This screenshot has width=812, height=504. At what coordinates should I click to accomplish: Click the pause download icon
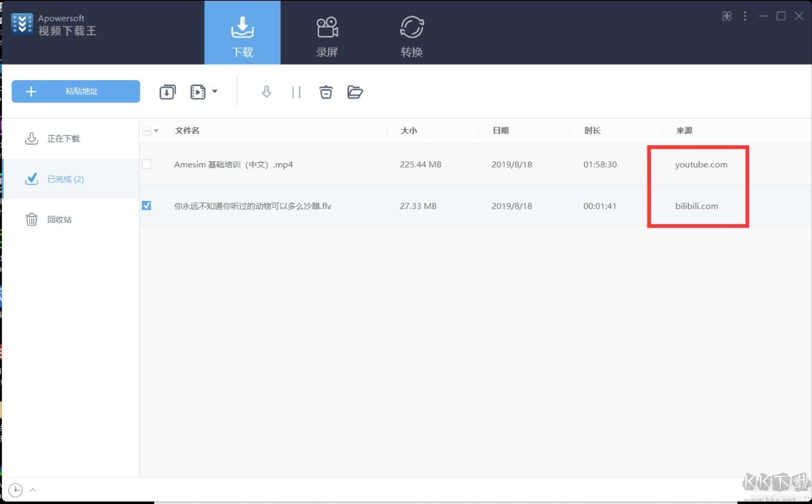(x=296, y=92)
